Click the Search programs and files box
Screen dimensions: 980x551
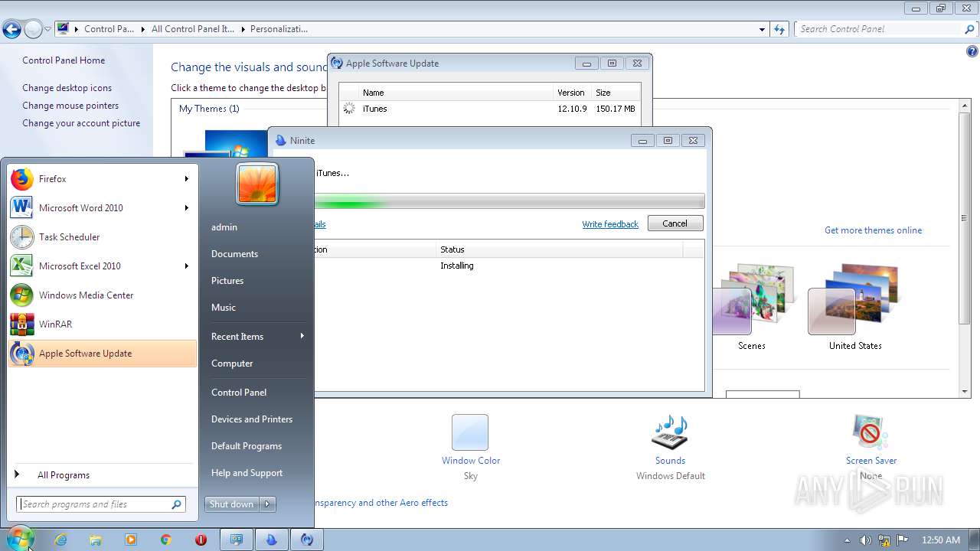tap(101, 504)
